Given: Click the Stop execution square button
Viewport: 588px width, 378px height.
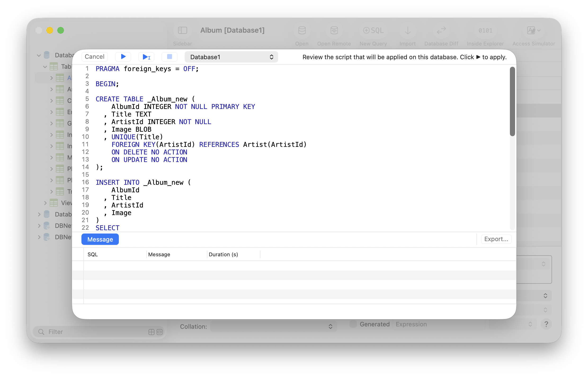Looking at the screenshot, I should tap(169, 57).
